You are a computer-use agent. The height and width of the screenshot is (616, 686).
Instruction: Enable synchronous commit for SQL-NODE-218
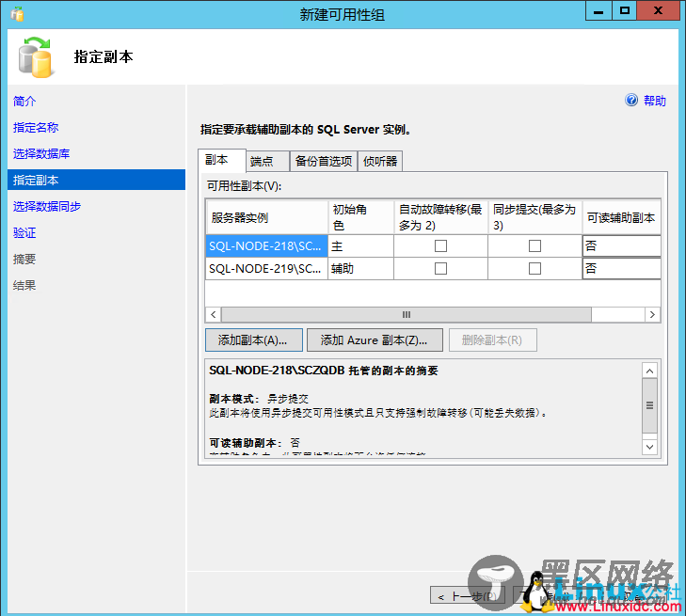[534, 245]
